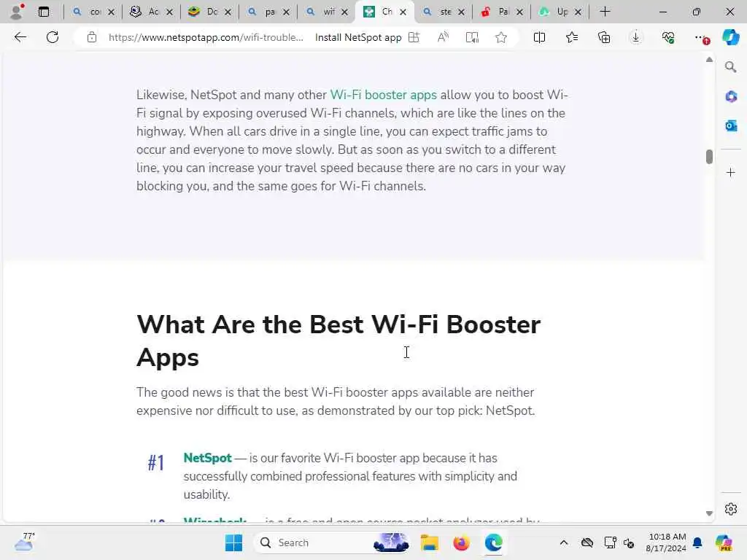Close the active 'Ch' NetSpot tab
Image resolution: width=747 pixels, height=560 pixels.
403,12
